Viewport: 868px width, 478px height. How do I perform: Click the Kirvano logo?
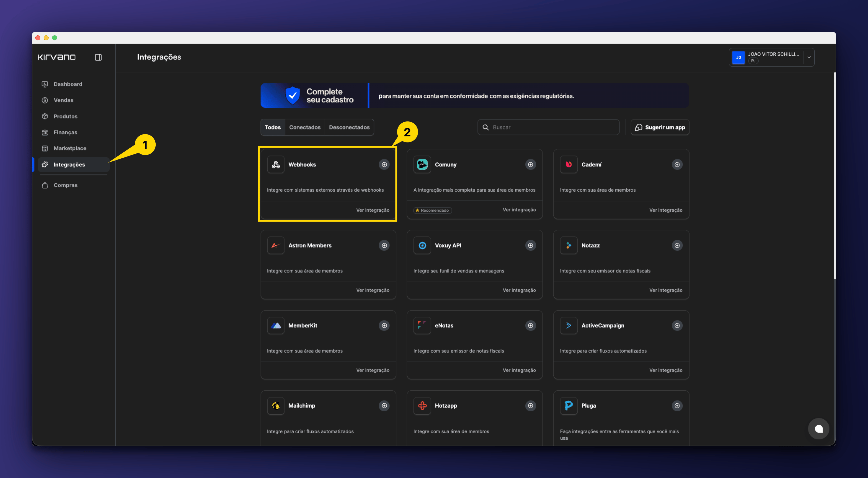click(56, 57)
